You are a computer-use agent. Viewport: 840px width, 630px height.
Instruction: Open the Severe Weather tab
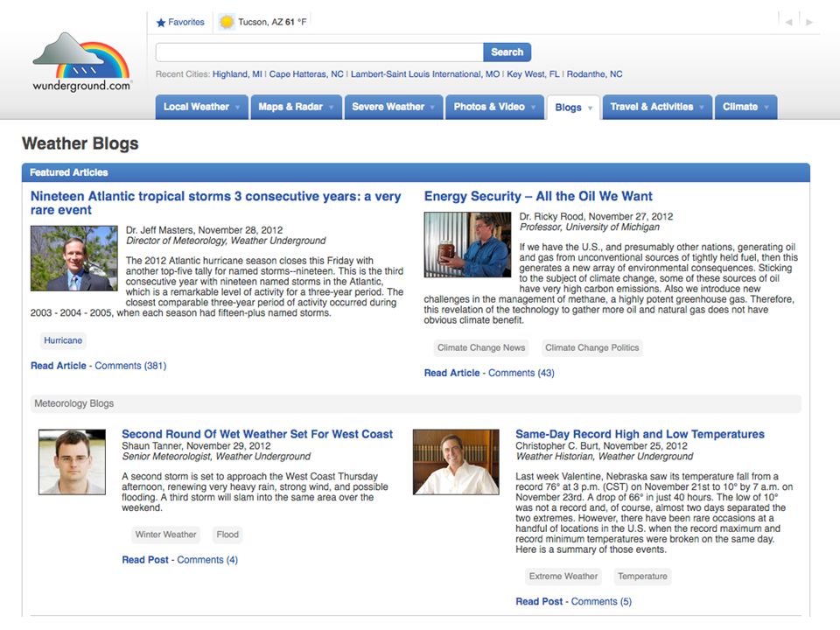pos(393,107)
